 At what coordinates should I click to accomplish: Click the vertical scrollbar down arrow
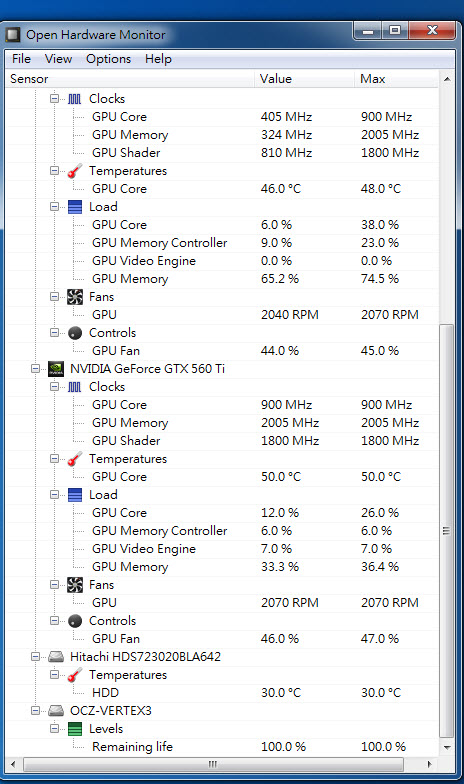click(447, 748)
